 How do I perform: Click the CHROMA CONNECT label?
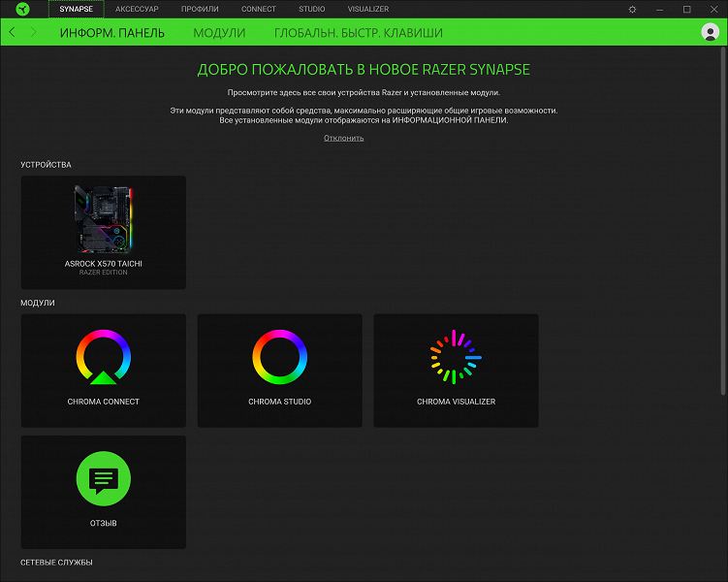(104, 402)
